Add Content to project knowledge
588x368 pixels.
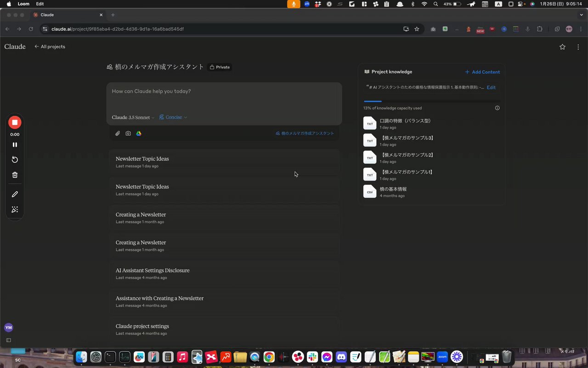click(482, 72)
